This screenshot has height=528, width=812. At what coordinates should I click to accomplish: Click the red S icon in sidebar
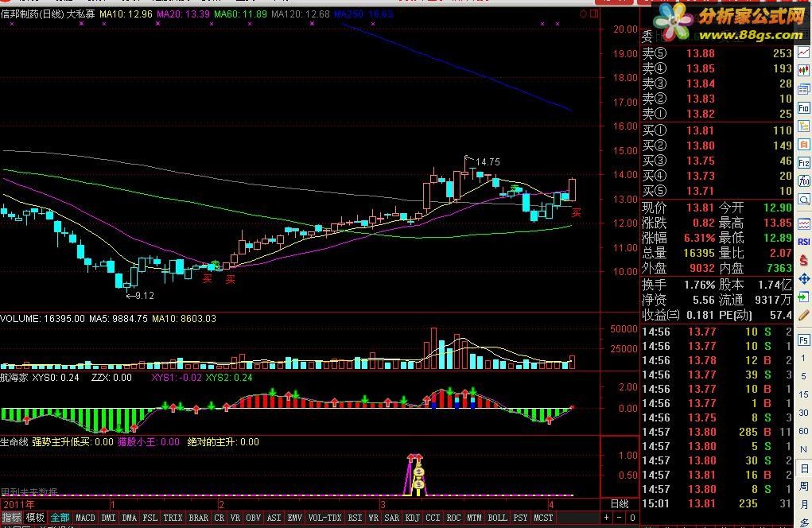pyautogui.click(x=804, y=260)
